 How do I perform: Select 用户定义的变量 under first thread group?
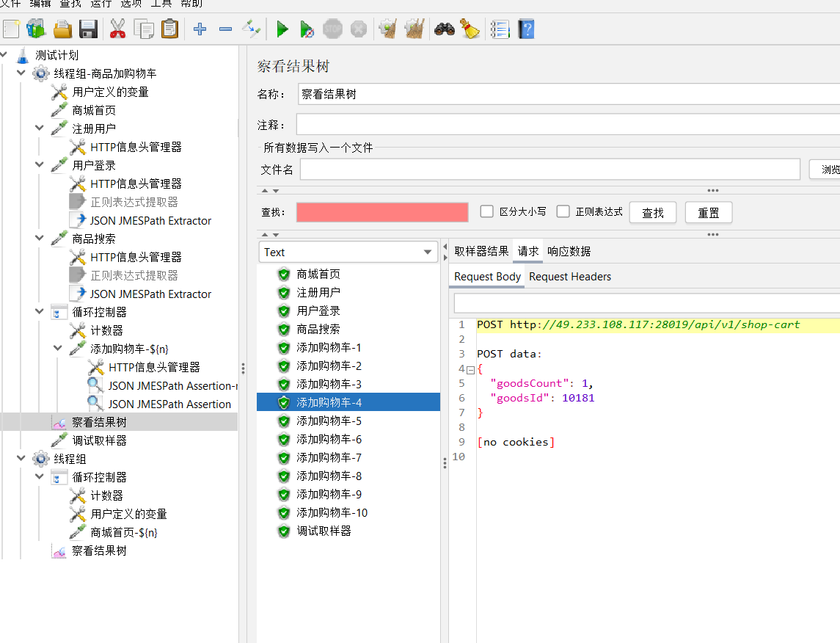(x=110, y=92)
